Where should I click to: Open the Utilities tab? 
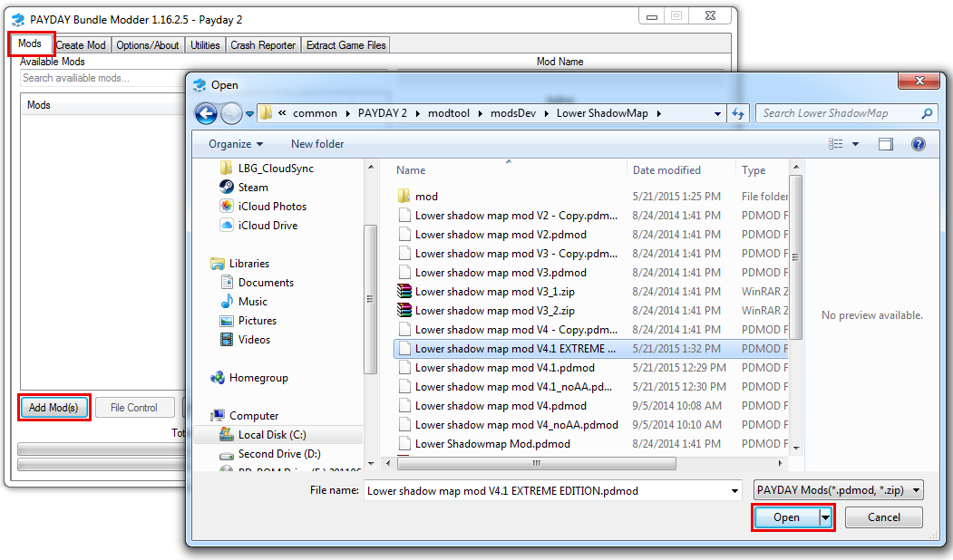tap(205, 45)
